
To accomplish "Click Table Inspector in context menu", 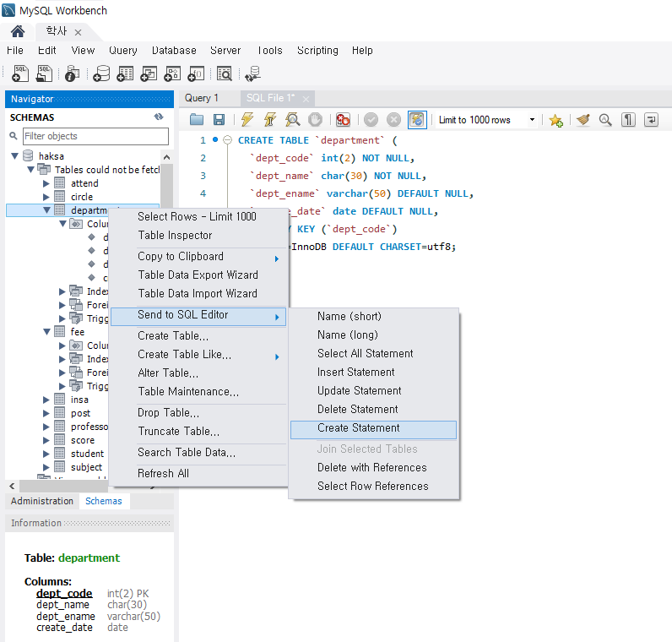I will pos(198,236).
